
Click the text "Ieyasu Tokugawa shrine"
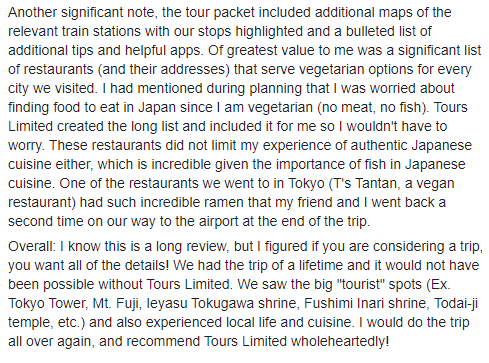point(221,304)
